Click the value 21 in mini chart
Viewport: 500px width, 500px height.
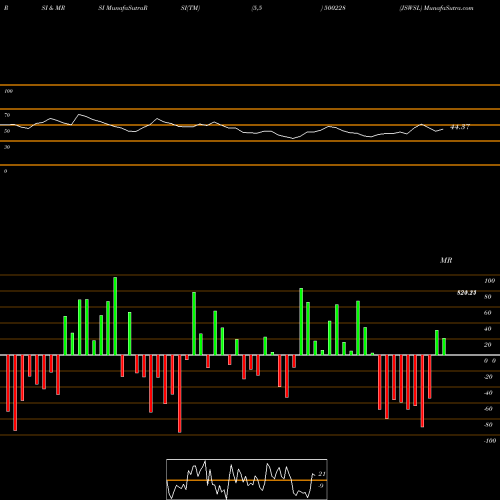coord(321,474)
